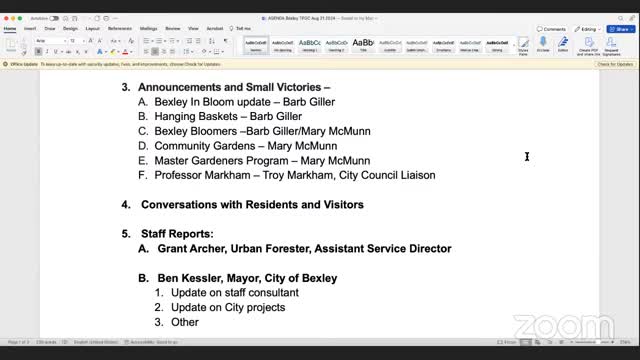Click the Focus mode button in status bar
The image size is (640, 360).
click(x=507, y=342)
